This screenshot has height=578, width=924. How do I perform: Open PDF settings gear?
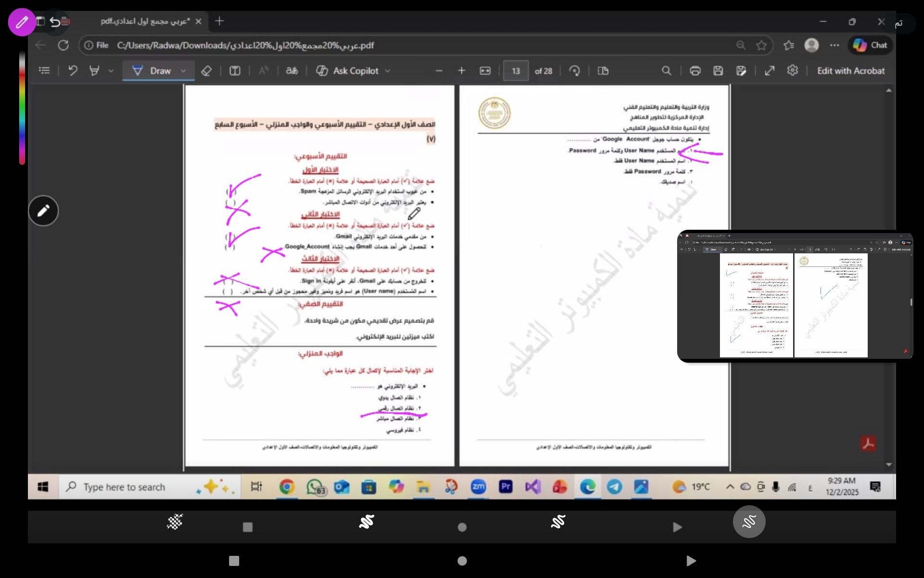[x=793, y=70]
